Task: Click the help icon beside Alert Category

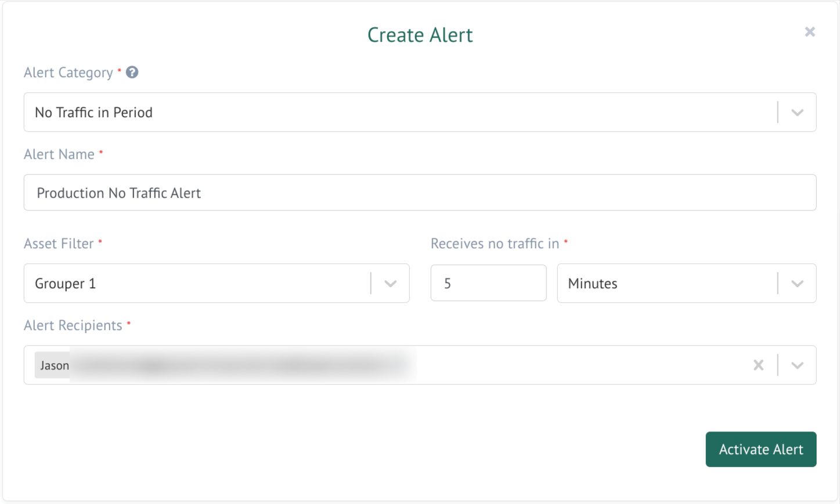Action: 132,72
